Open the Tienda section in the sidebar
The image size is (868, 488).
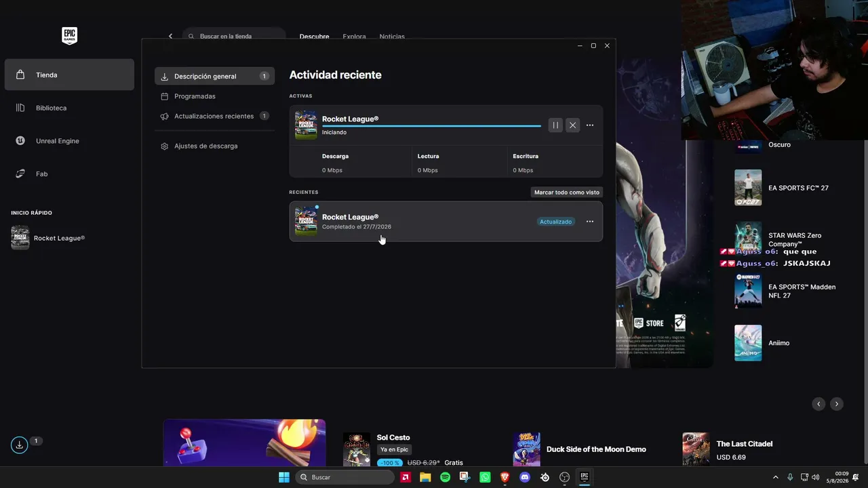(69, 75)
